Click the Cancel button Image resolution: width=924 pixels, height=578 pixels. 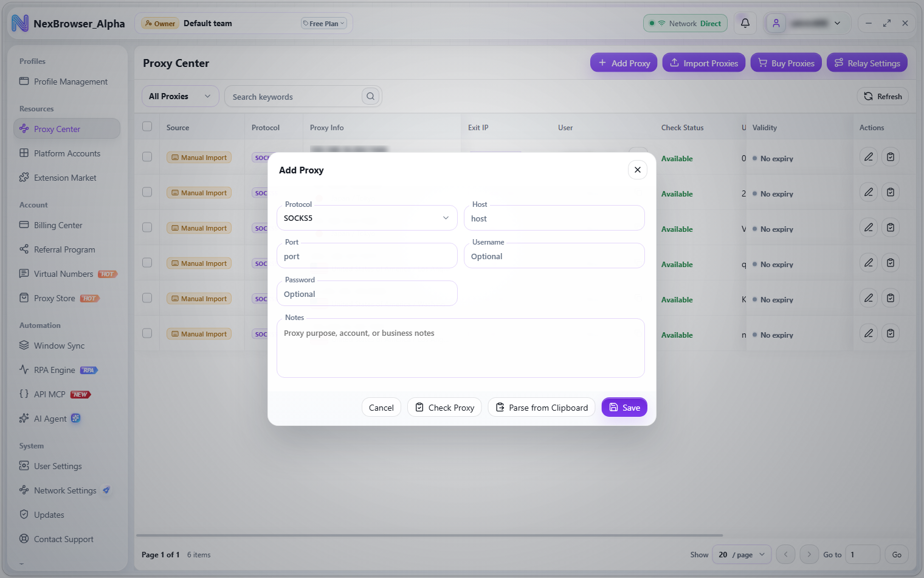point(381,407)
